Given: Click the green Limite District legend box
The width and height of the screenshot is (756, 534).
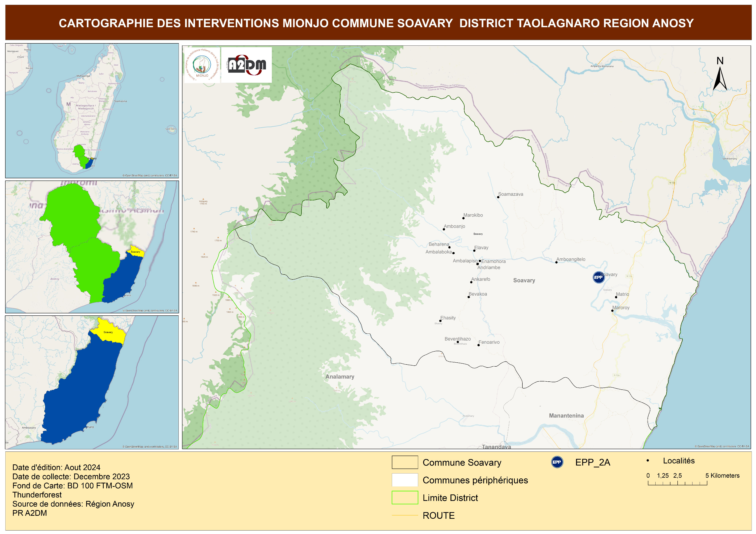Looking at the screenshot, I should coord(405,497).
